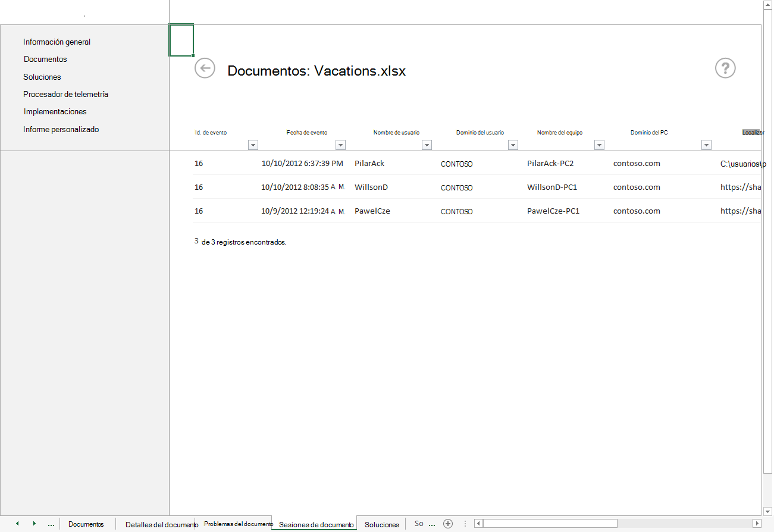Select the PilarAck user name cell
The width and height of the screenshot is (774, 532).
click(369, 164)
